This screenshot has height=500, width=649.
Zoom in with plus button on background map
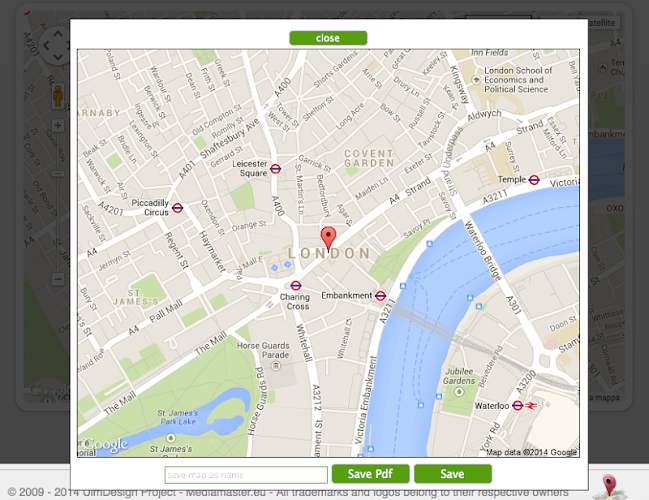tap(58, 125)
